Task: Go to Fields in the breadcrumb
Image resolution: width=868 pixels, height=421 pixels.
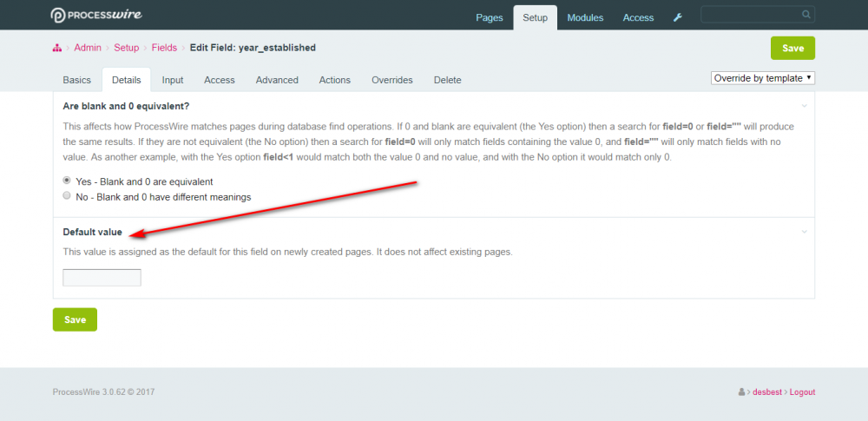Action: [x=164, y=48]
